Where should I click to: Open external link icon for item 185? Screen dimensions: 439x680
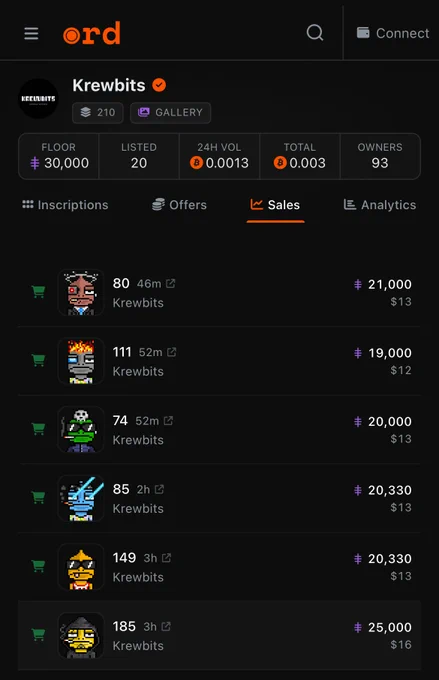166,626
